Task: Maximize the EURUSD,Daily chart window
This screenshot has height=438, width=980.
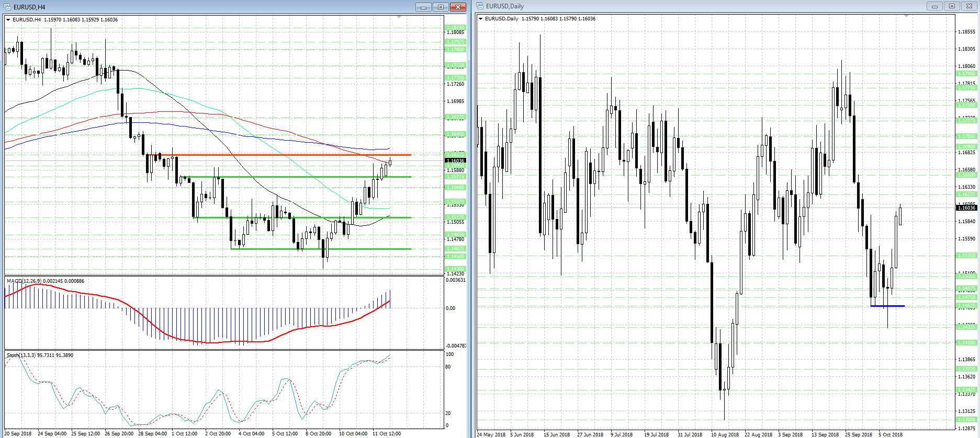Action: (x=951, y=6)
